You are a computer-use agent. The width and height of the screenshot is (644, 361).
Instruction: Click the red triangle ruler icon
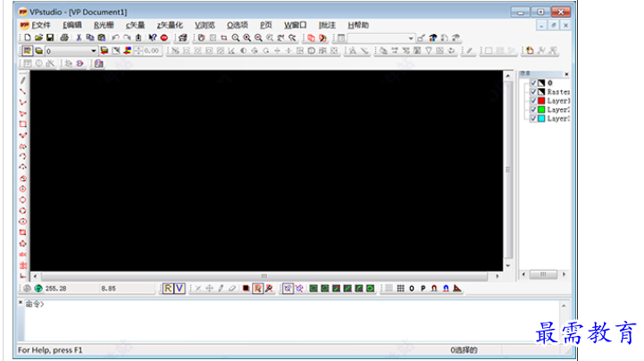click(457, 289)
